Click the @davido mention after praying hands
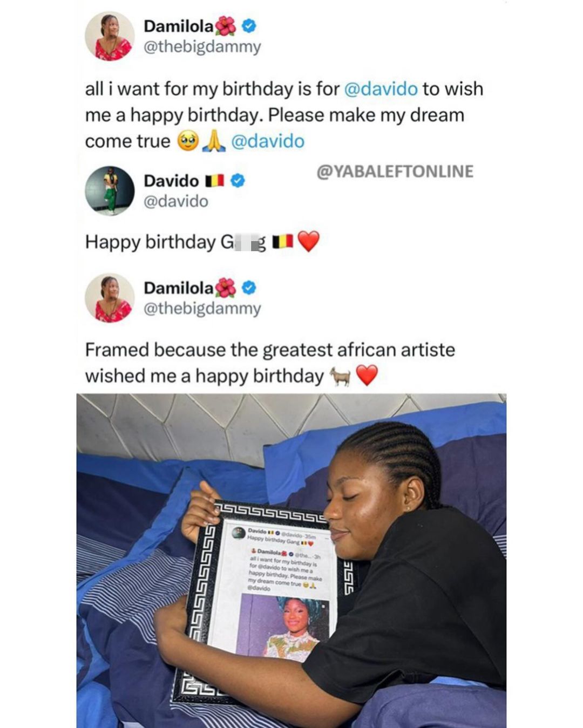The height and width of the screenshot is (728, 583). [x=268, y=141]
